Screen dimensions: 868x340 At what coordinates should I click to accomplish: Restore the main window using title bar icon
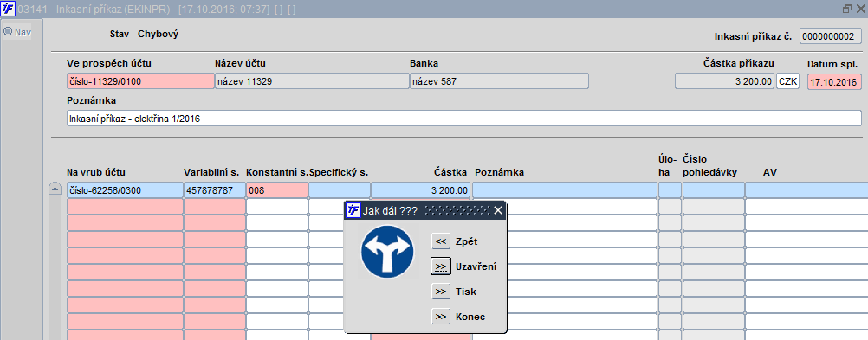click(x=846, y=9)
